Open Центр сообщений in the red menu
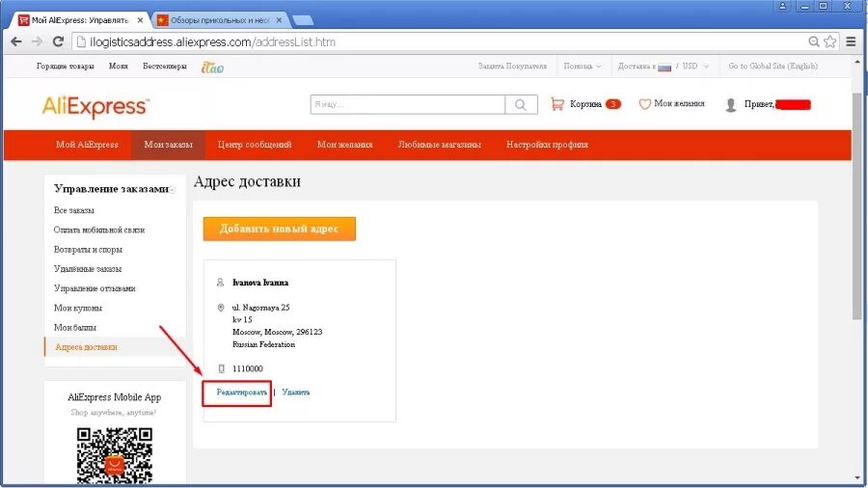 (x=255, y=145)
